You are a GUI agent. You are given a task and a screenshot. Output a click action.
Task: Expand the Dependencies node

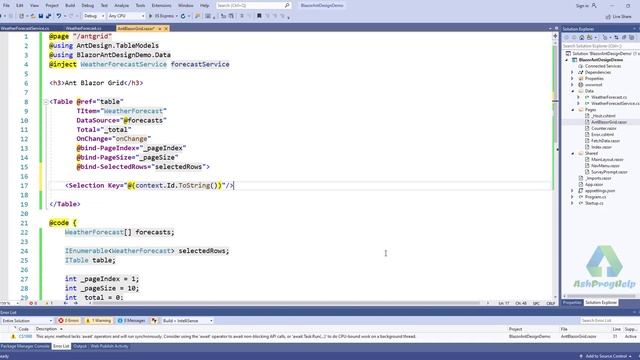tap(572, 72)
